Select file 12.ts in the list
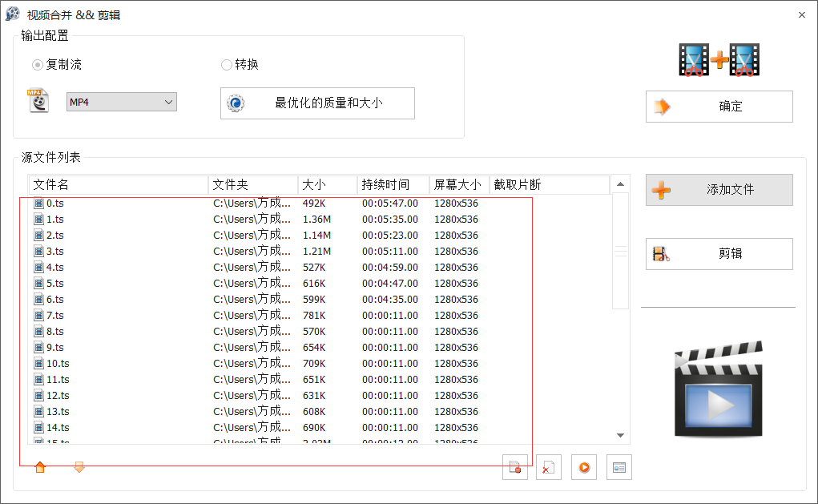Screen dimensions: 818x504 coord(58,396)
